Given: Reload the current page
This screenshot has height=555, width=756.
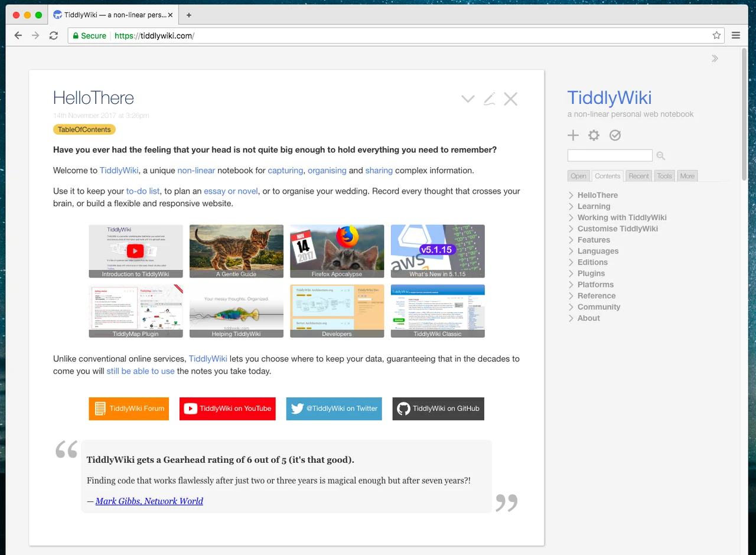Looking at the screenshot, I should pyautogui.click(x=53, y=35).
